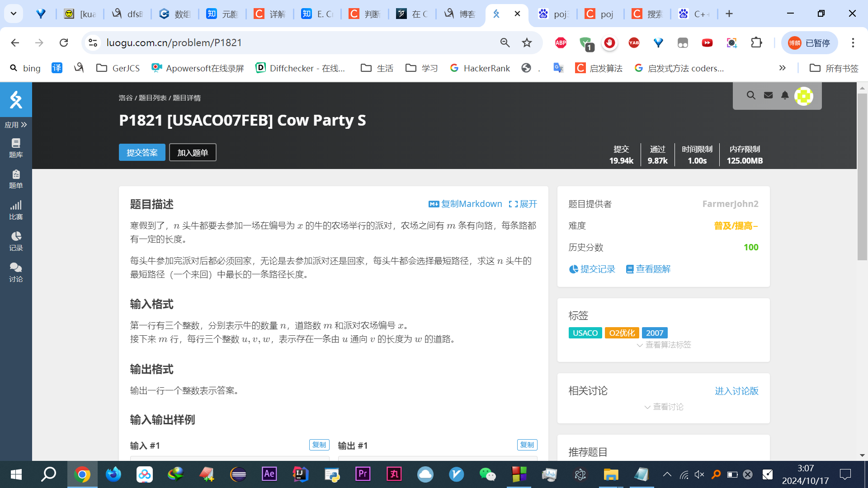This screenshot has width=868, height=488.
Task: Expand 查看算法标签 to show algorithm tags
Action: tap(664, 345)
